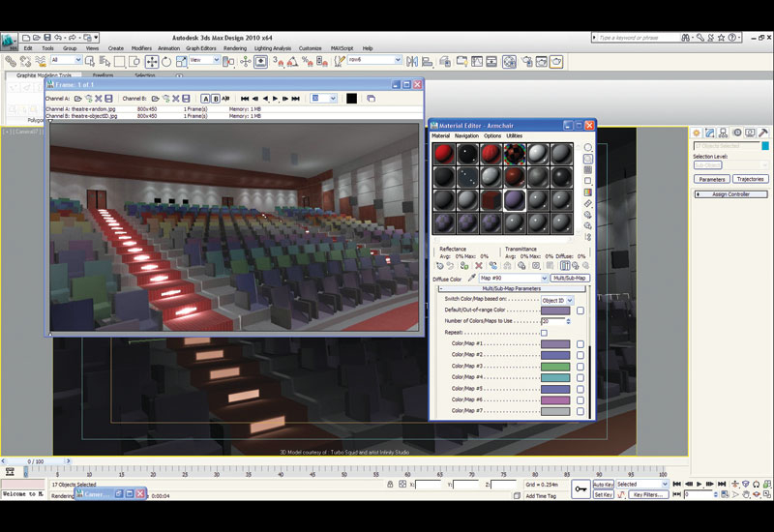Click the Align tool icon
The height and width of the screenshot is (532, 774).
(428, 61)
